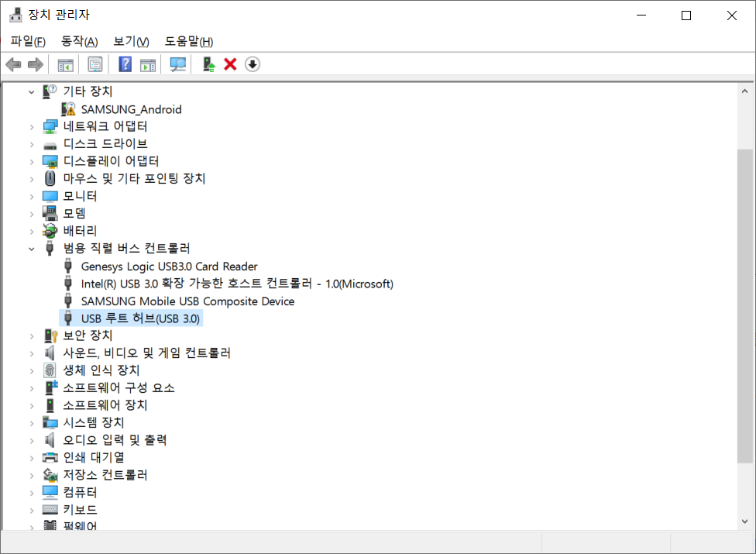
Task: Click the 인쇄 대기열 printer icon
Action: click(x=50, y=458)
